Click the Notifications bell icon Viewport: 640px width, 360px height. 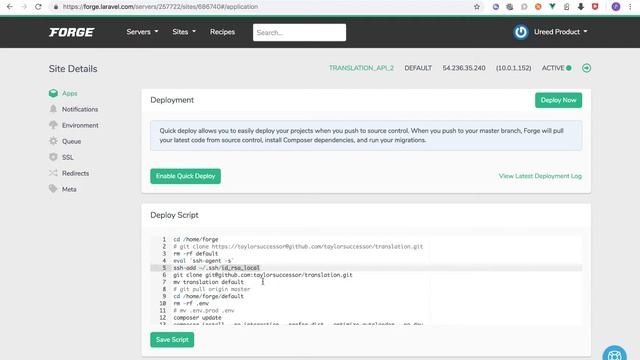tap(53, 109)
